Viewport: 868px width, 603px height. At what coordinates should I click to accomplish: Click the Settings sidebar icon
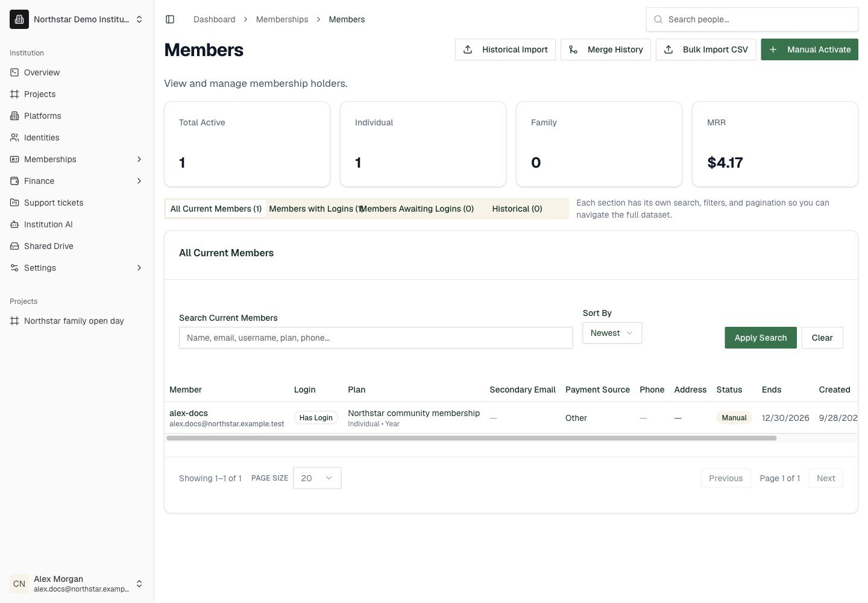14,268
